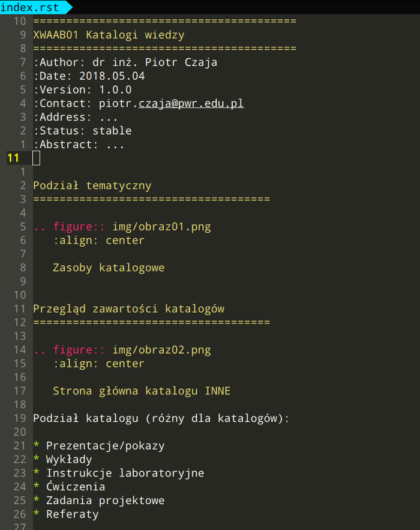This screenshot has width=420, height=530.
Task: Click the list item 'Wykłady'
Action: point(69,460)
